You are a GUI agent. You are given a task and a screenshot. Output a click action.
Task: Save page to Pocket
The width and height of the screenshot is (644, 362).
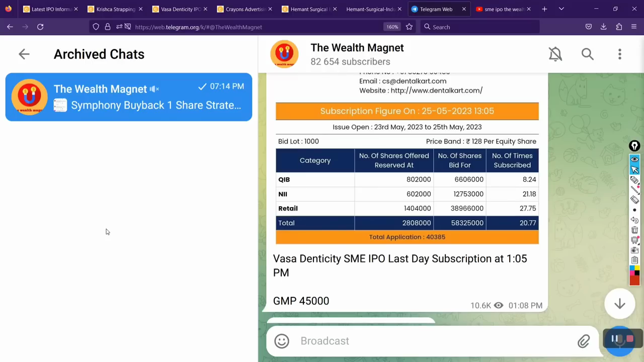click(x=589, y=27)
